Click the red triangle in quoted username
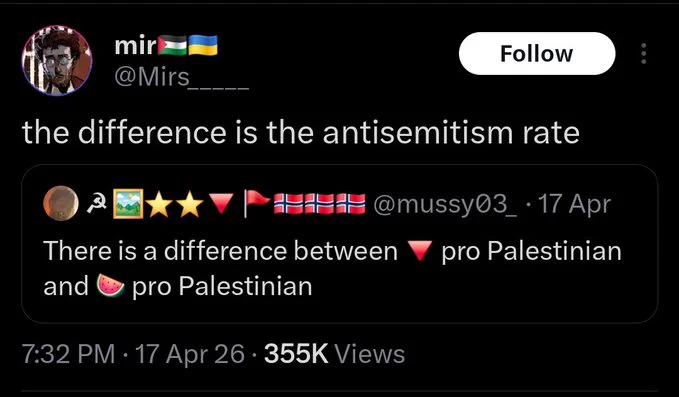This screenshot has width=679, height=397. pos(222,204)
